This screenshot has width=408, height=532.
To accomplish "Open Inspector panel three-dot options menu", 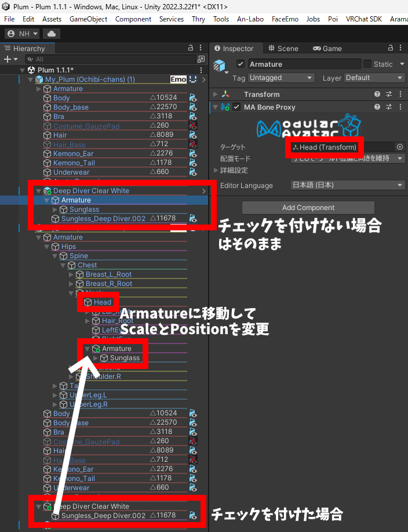I will click(400, 48).
